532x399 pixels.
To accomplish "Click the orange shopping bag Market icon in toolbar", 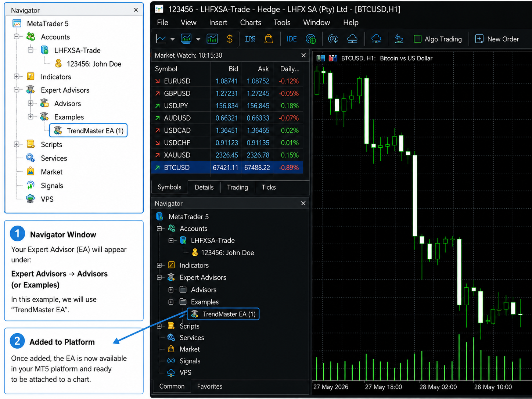I will 269,39.
